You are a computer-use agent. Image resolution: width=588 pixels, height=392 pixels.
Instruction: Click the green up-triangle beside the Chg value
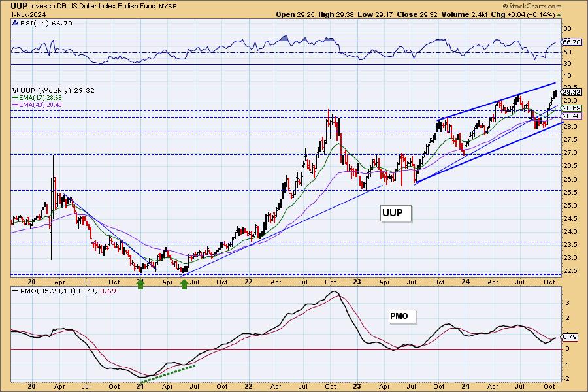[559, 15]
